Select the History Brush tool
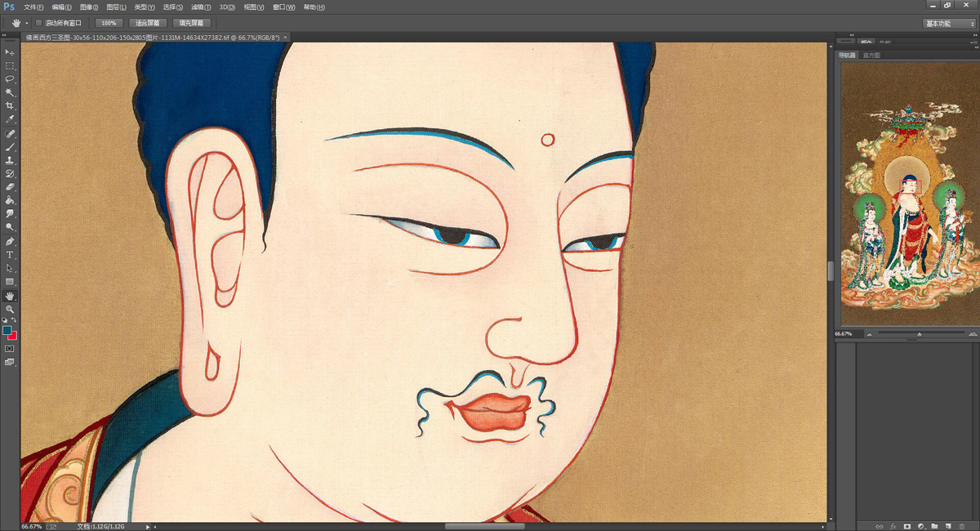Viewport: 980px width, 531px height. coord(10,174)
